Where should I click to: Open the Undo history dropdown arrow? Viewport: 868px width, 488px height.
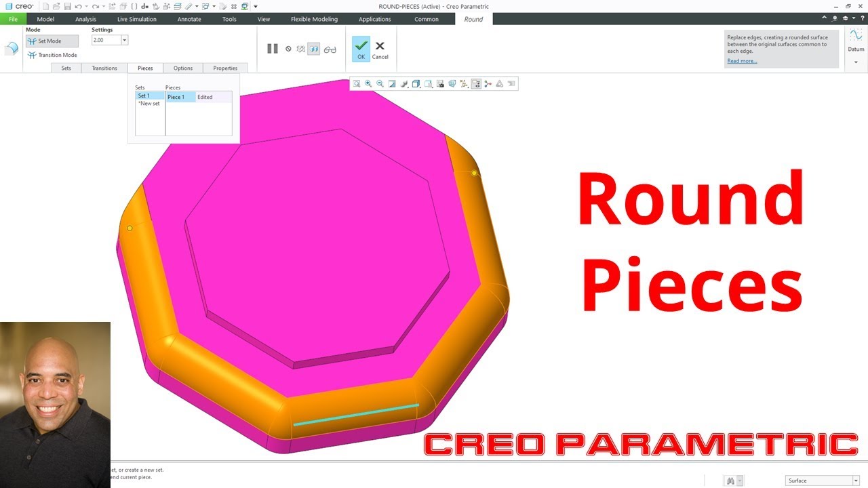coord(86,6)
